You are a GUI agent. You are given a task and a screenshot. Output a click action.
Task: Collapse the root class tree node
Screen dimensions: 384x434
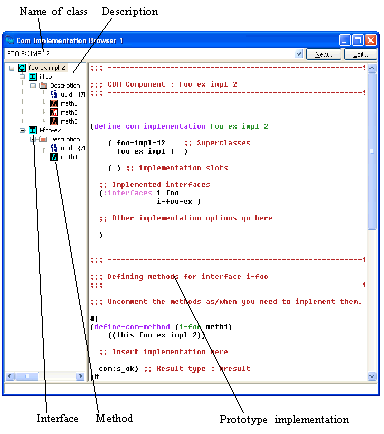(12, 68)
